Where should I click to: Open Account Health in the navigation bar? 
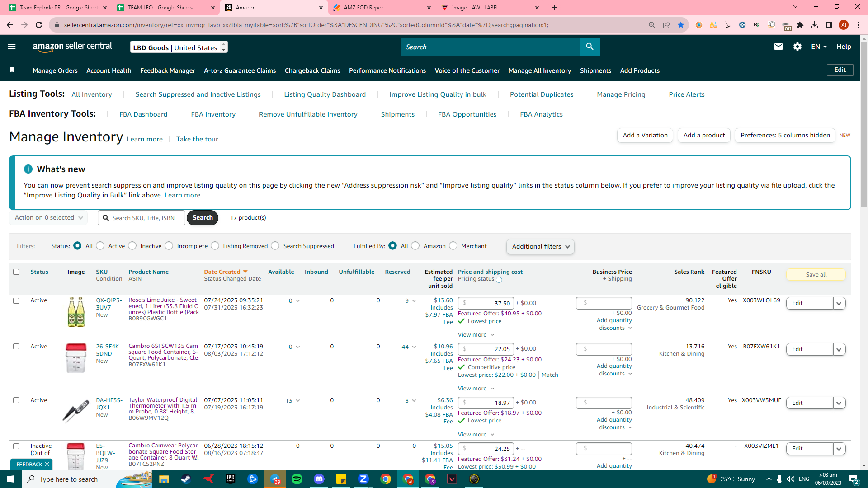click(109, 70)
